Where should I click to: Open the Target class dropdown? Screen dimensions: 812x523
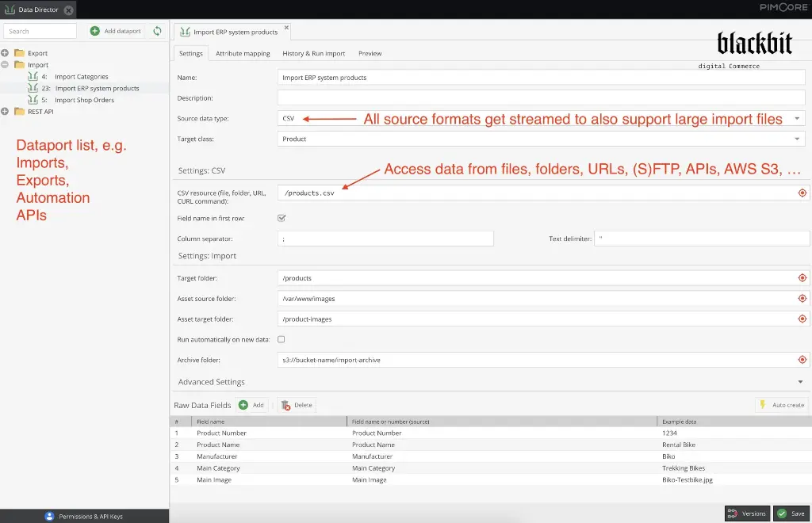pyautogui.click(x=797, y=139)
